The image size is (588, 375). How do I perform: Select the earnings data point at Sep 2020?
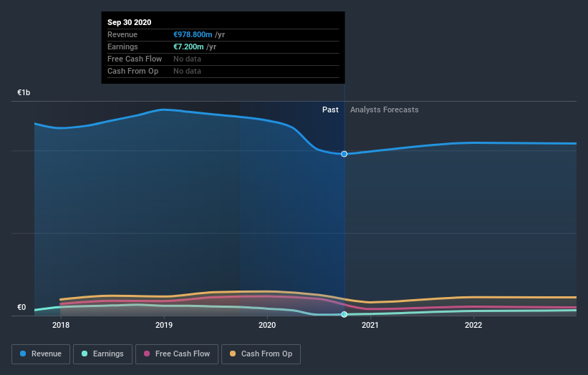pos(344,314)
